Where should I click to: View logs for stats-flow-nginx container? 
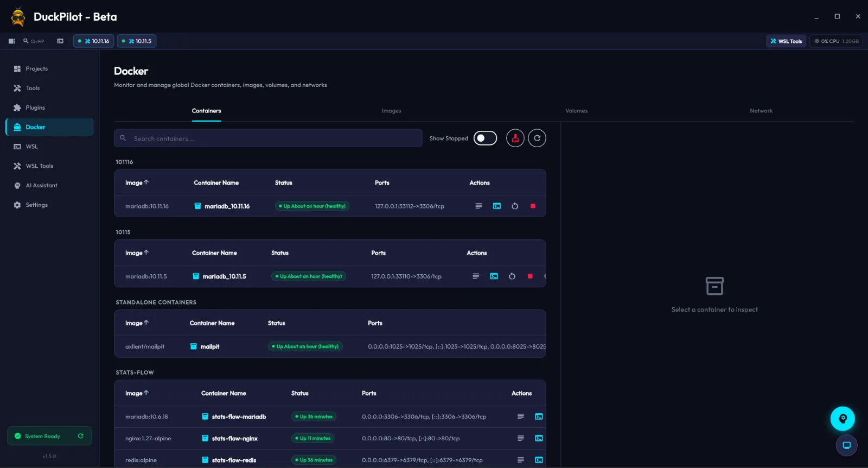521,439
